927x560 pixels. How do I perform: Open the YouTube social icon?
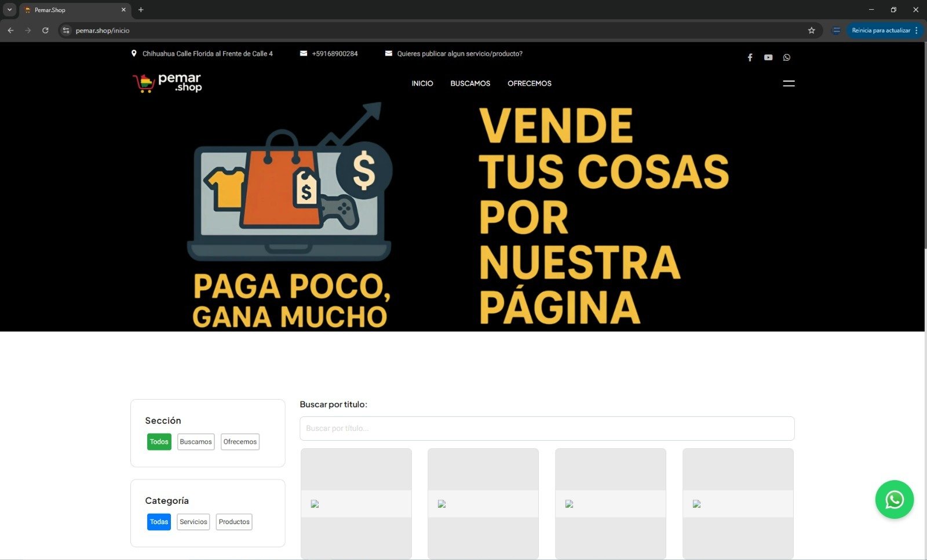[768, 57]
